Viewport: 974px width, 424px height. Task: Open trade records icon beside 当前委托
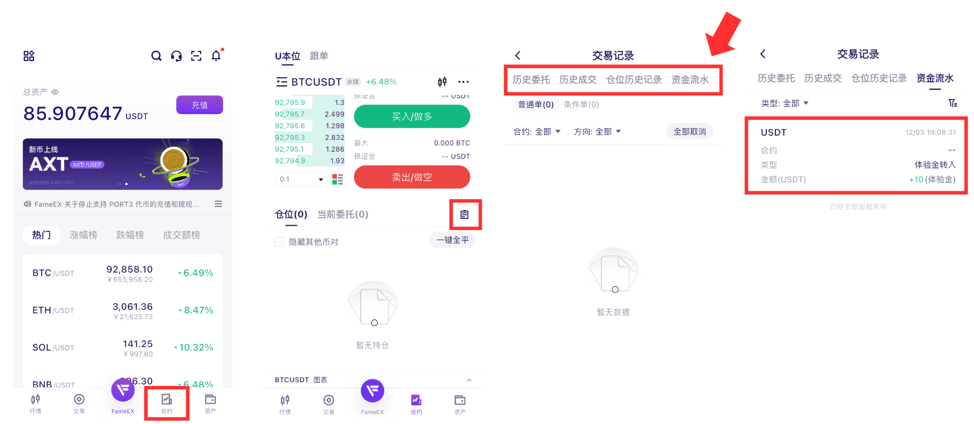point(464,214)
